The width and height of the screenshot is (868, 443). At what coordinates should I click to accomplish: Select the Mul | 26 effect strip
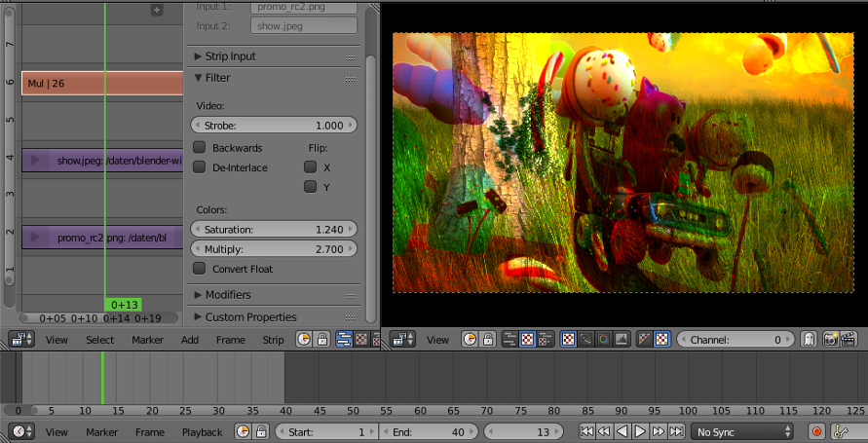tap(102, 83)
